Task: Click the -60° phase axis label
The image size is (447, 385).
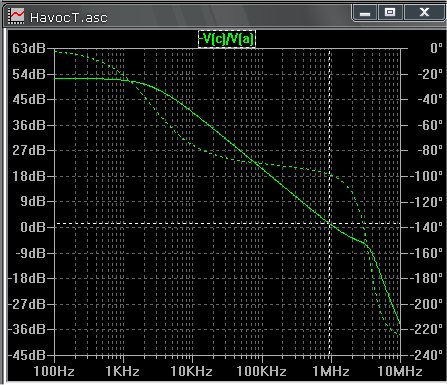Action: [x=430, y=125]
